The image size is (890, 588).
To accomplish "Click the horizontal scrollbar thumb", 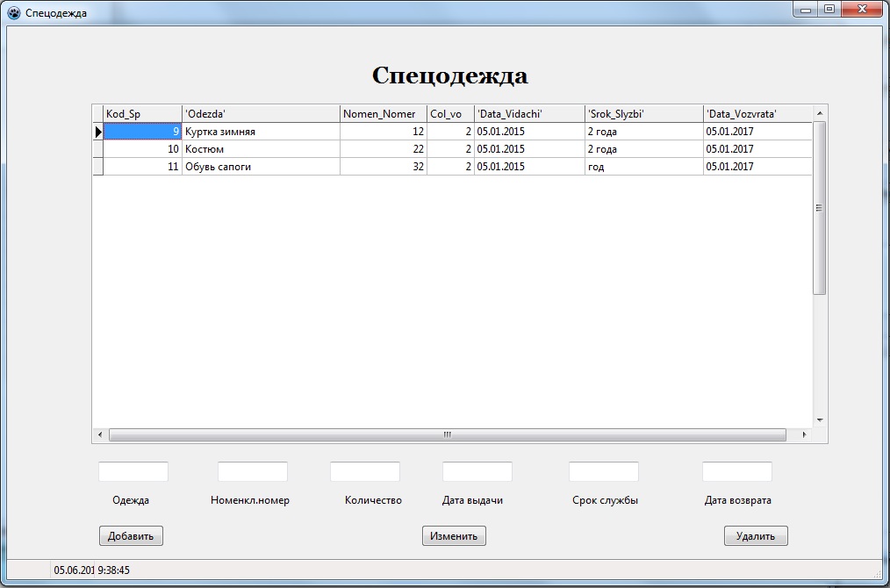I will pos(448,434).
